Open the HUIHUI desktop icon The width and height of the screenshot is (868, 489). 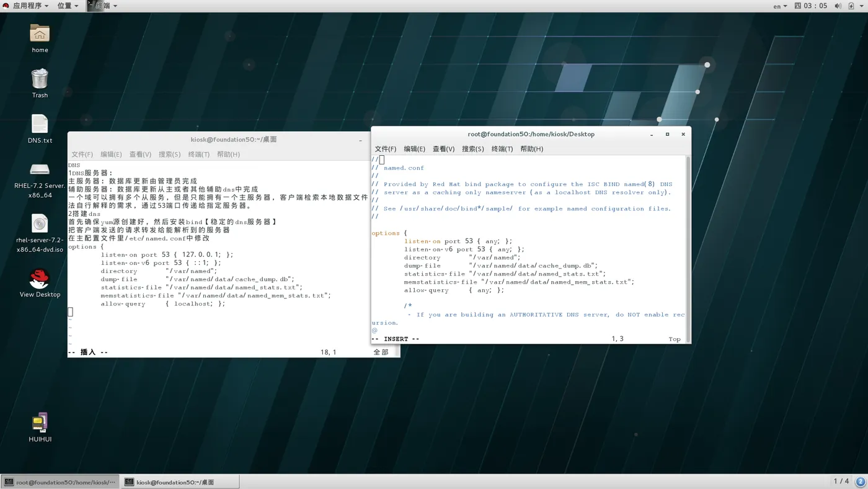40,423
